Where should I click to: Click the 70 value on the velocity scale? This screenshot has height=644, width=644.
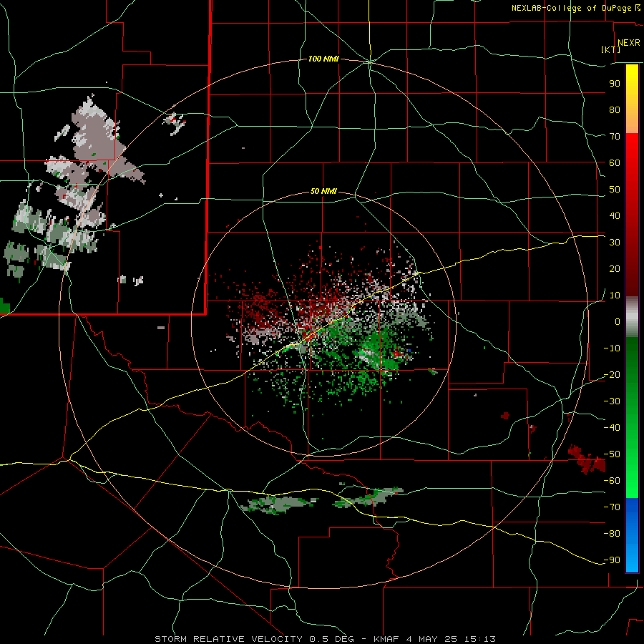[615, 137]
